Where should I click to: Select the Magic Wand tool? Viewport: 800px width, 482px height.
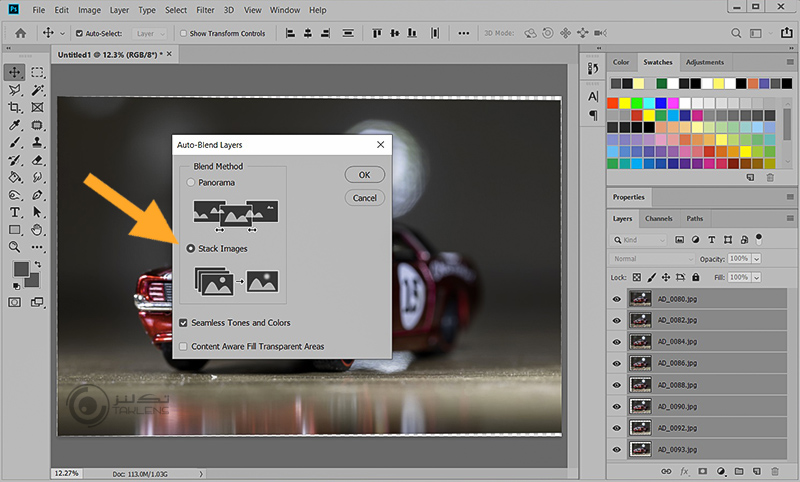[37, 90]
